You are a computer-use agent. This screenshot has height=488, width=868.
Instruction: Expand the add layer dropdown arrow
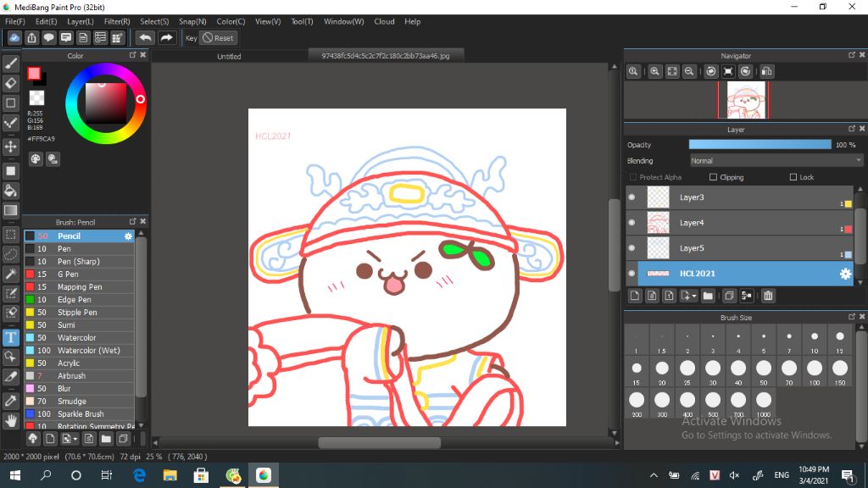[693, 297]
